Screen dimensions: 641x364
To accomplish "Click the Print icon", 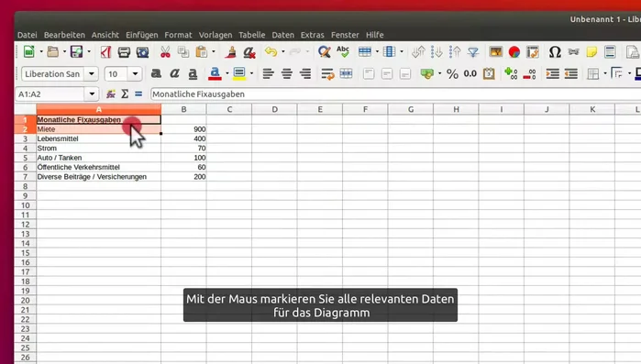I will click(124, 52).
